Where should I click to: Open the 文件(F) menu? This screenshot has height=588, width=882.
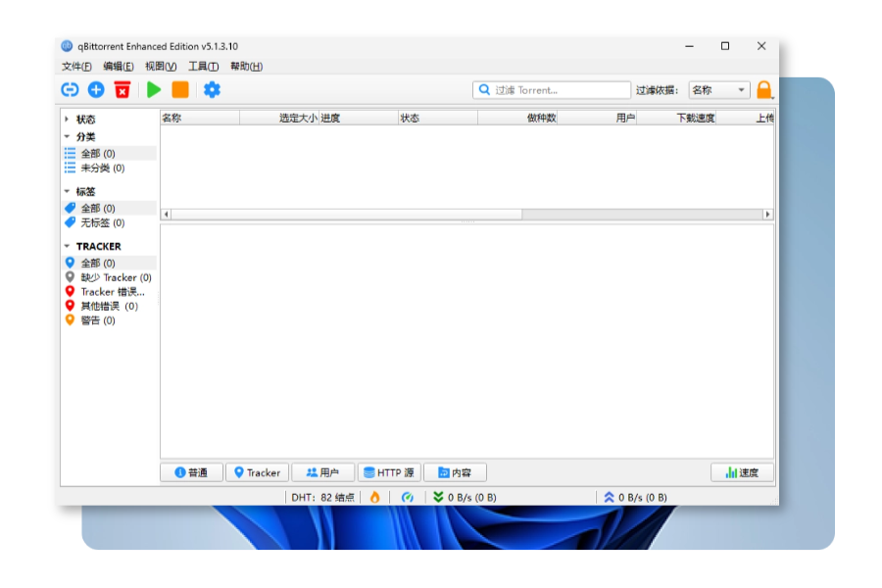click(x=76, y=67)
